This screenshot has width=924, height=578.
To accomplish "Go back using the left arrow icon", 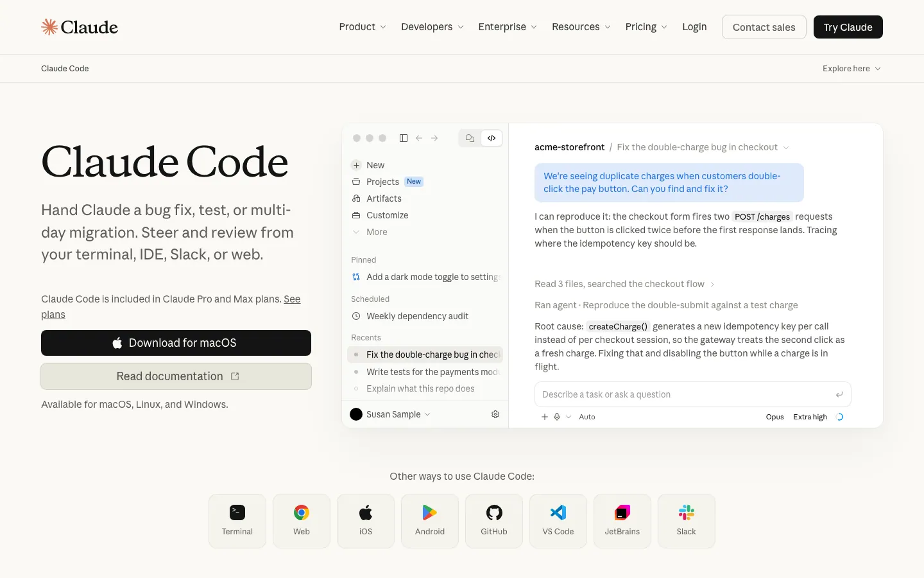I will pyautogui.click(x=419, y=138).
